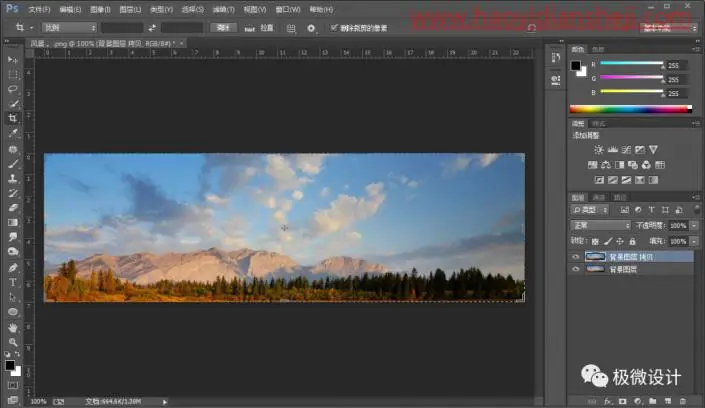Select the Gradient tool
This screenshot has height=408, width=705.
tap(13, 222)
